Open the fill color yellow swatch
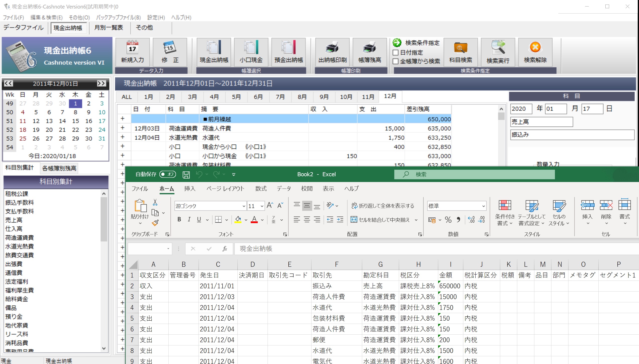Screen dimensions: 639x364 coord(238,220)
